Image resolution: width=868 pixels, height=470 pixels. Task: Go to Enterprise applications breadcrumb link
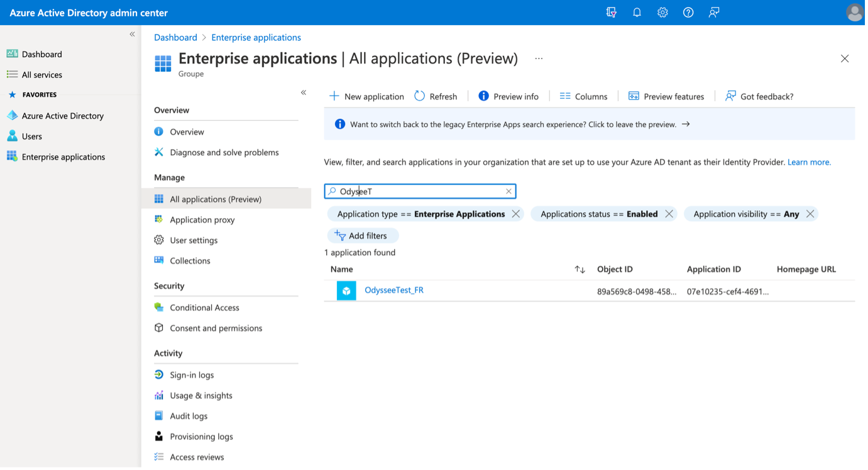point(256,38)
